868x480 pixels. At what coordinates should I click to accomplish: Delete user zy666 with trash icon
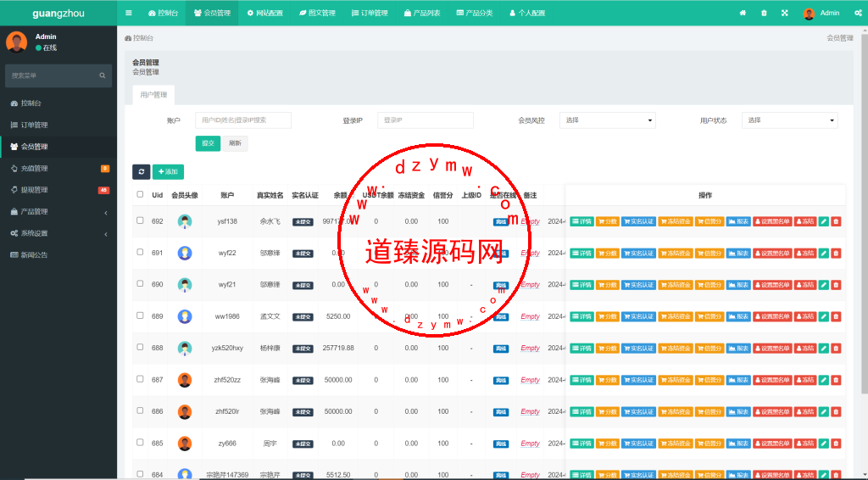836,444
